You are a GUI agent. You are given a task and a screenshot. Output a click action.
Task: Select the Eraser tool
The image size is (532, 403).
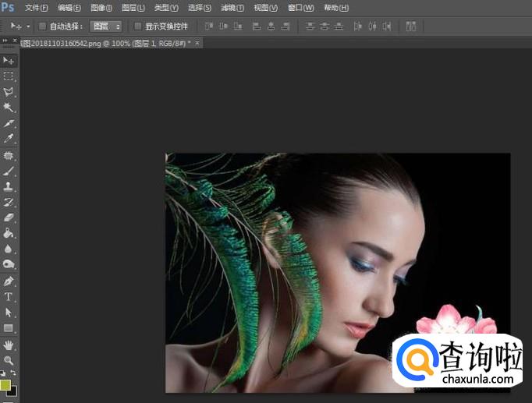pyautogui.click(x=9, y=217)
